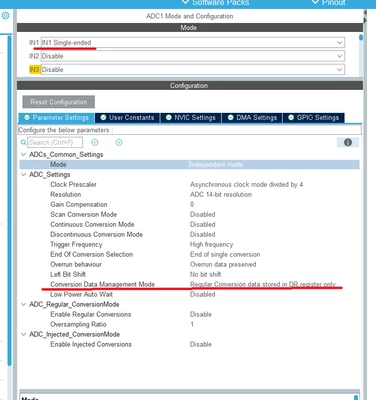The width and height of the screenshot is (376, 400).
Task: Switch to DMA Settings tab
Action: point(252,118)
